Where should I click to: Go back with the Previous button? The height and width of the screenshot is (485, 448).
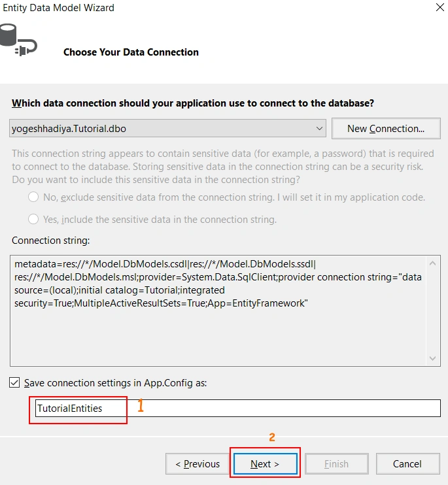click(198, 463)
